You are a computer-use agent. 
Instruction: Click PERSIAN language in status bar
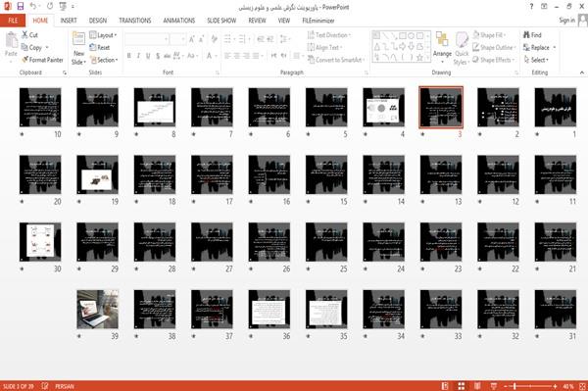point(65,386)
